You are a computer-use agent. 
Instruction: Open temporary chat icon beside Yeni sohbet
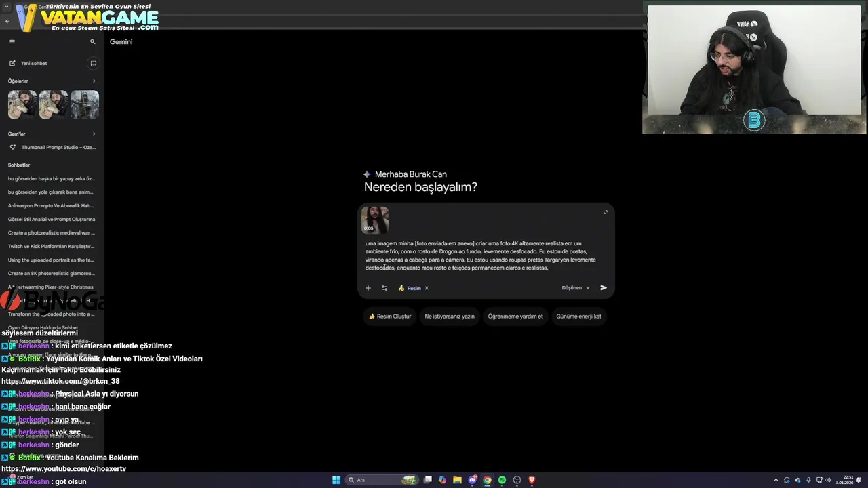pyautogui.click(x=94, y=63)
